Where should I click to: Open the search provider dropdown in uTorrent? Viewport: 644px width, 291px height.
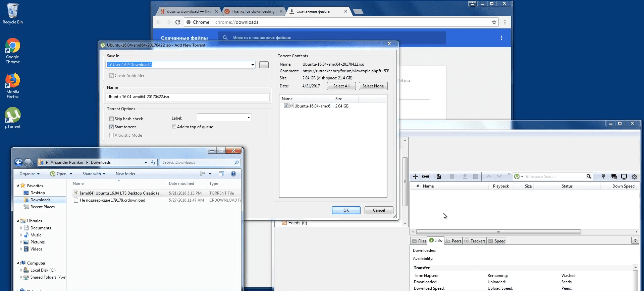(522, 176)
